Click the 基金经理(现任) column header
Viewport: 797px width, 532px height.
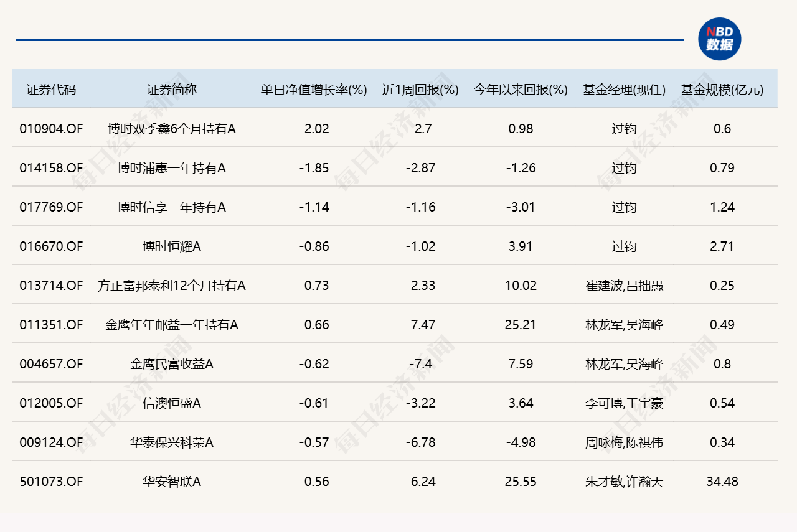click(624, 90)
